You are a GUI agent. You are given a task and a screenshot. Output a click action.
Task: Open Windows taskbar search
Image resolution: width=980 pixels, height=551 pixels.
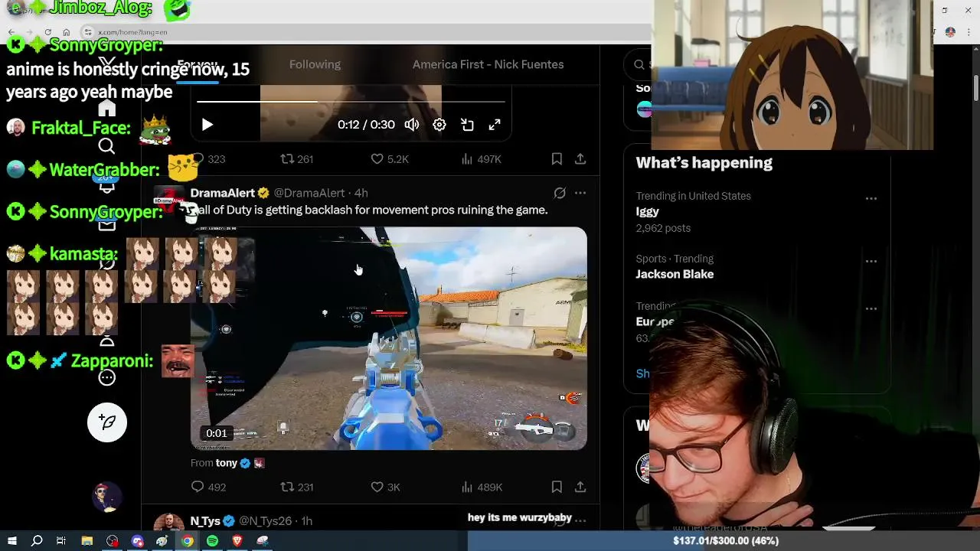click(37, 541)
